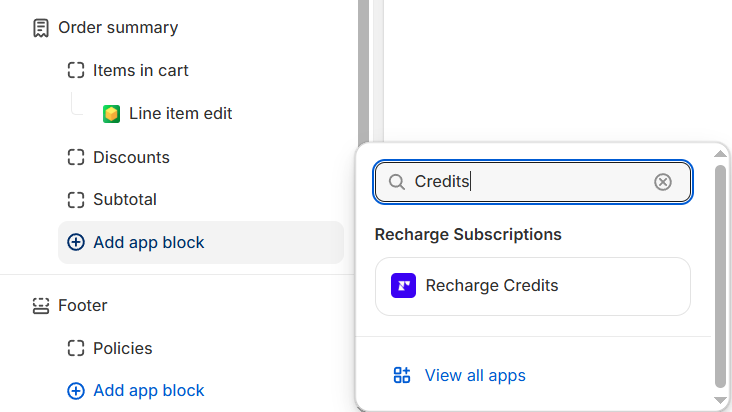Click the search magnifier icon in popup

click(x=397, y=182)
